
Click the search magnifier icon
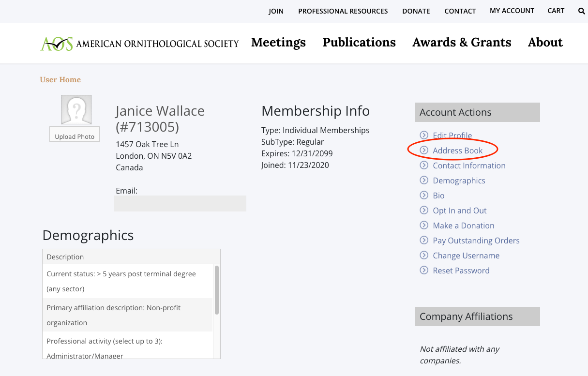pyautogui.click(x=581, y=11)
